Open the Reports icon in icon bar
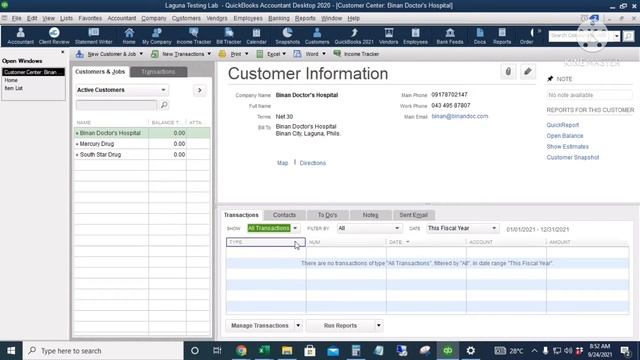 (502, 36)
